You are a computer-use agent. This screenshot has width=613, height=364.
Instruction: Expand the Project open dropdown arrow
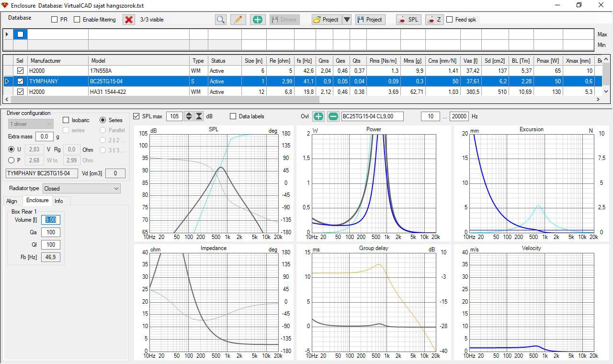click(347, 20)
